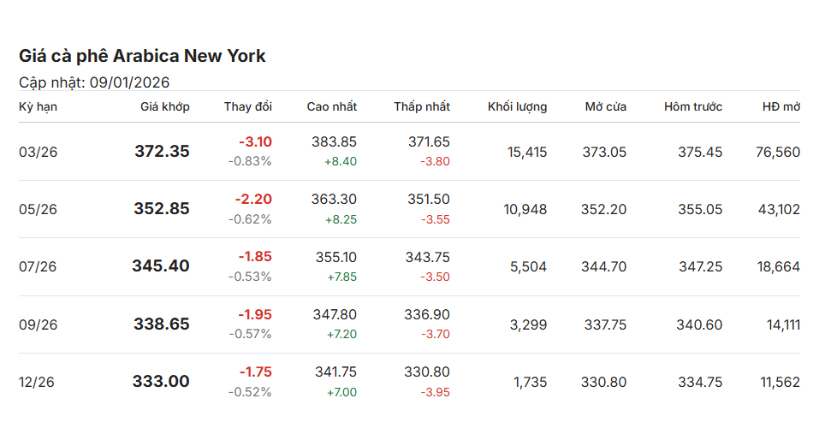Open the 03/26 contract row
Image resolution: width=825 pixels, height=439 pixels.
(38, 152)
